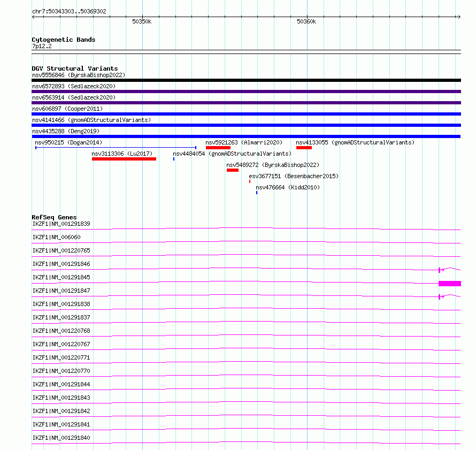Open transcript IKZF1|NM_001291844
Screen dimensions: 476x450
[62, 384]
